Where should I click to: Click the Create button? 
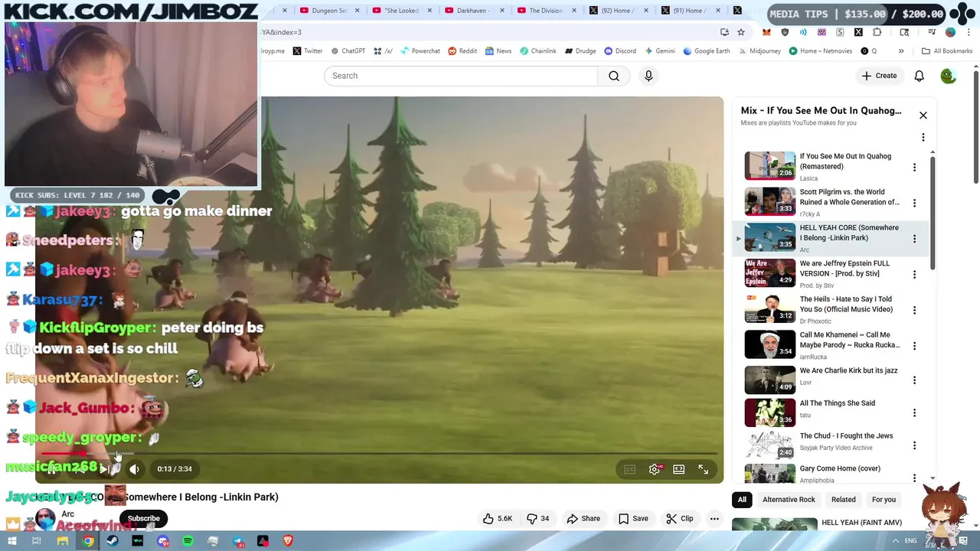coord(879,76)
